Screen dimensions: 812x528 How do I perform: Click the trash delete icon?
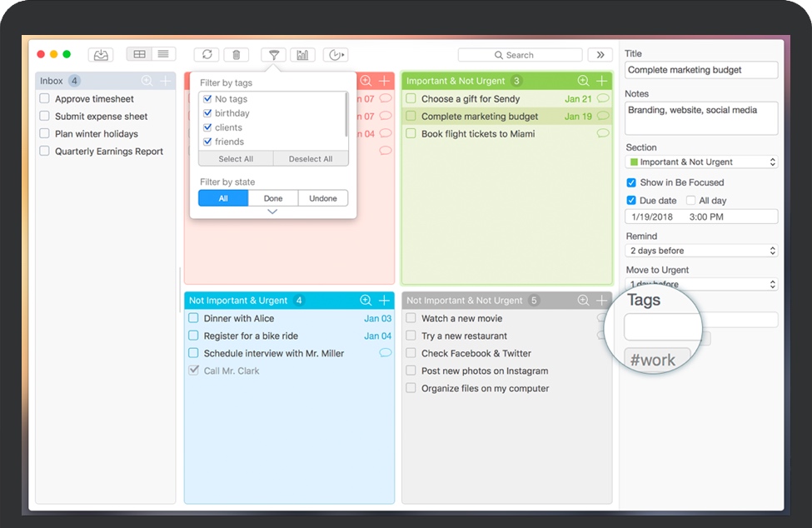pyautogui.click(x=237, y=55)
